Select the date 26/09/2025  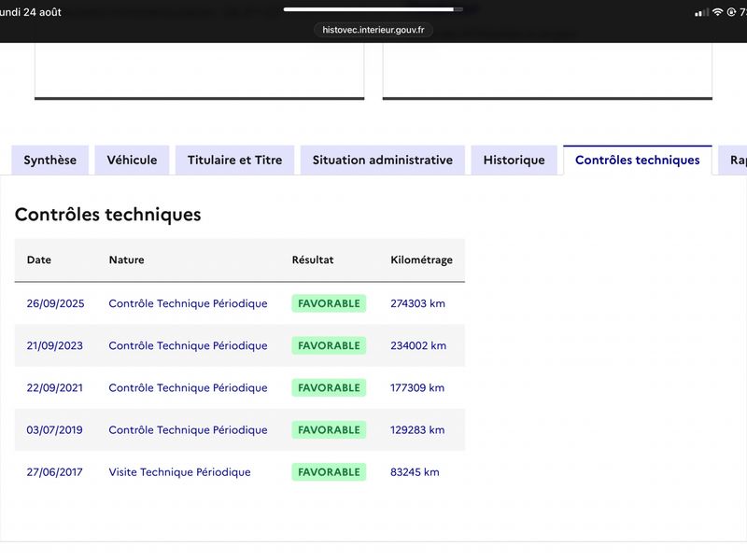pyautogui.click(x=55, y=303)
